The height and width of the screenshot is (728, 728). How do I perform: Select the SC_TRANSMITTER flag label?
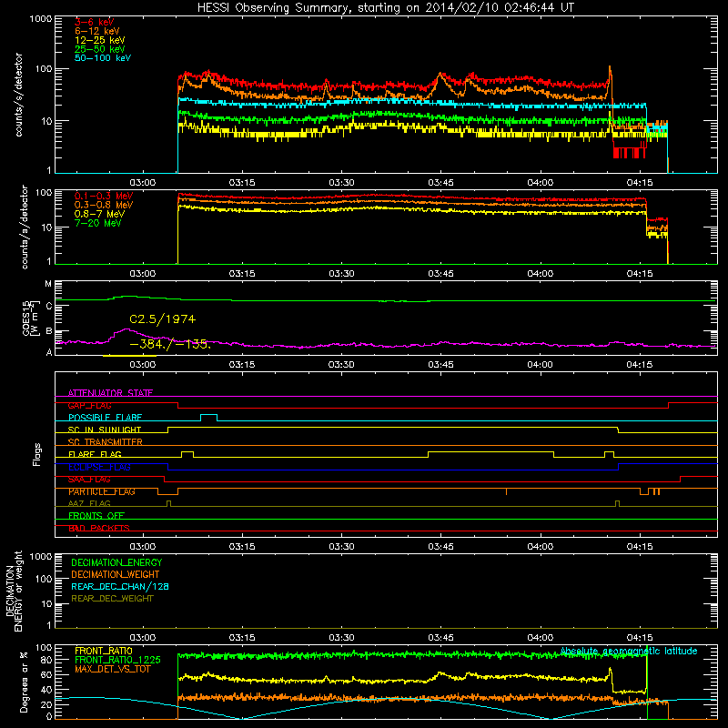coord(105,442)
